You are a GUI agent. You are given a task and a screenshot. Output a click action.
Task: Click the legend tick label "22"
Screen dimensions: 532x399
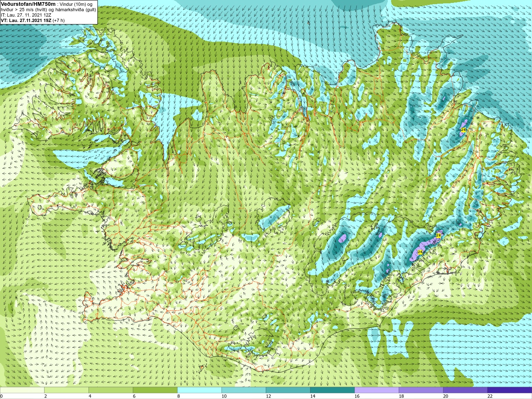[x=490, y=396]
